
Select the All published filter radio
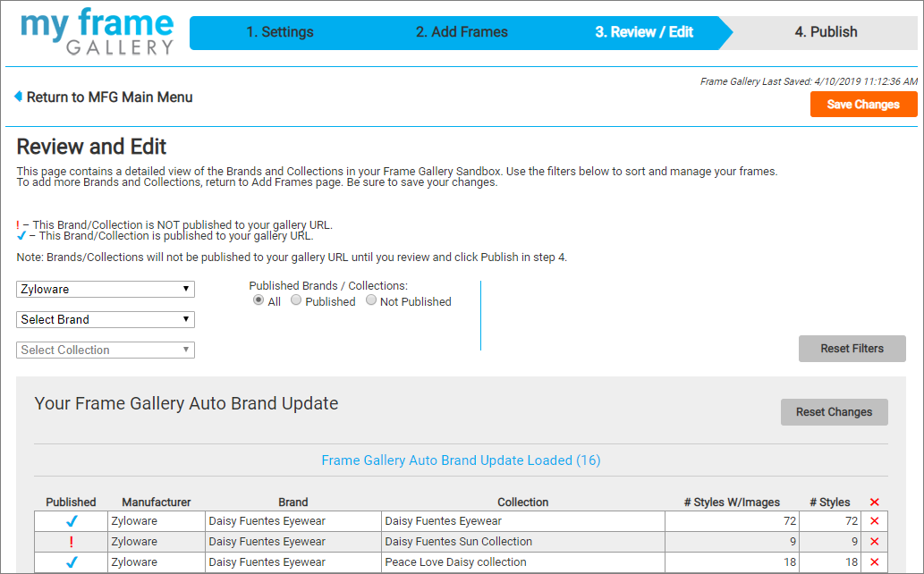[259, 300]
